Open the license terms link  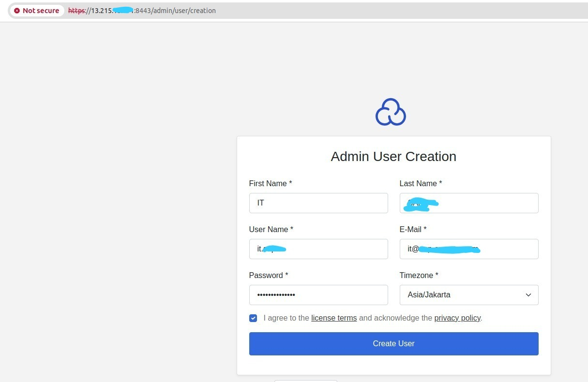click(334, 318)
